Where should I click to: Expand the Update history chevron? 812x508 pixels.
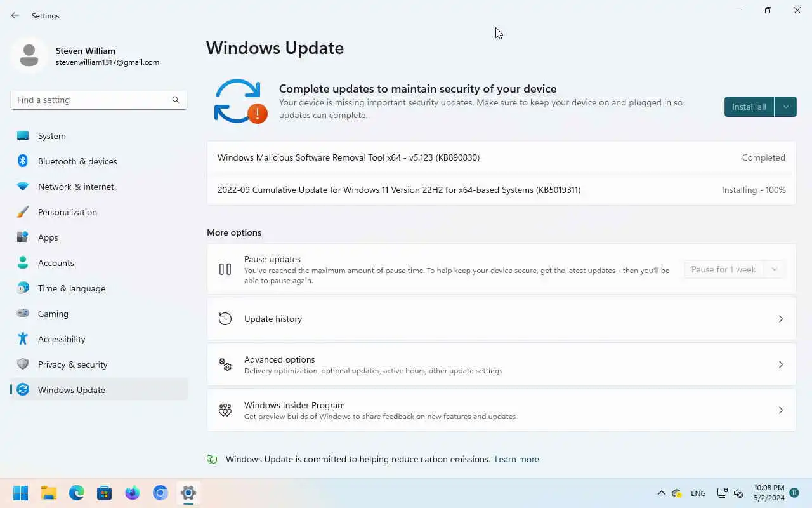(x=781, y=319)
